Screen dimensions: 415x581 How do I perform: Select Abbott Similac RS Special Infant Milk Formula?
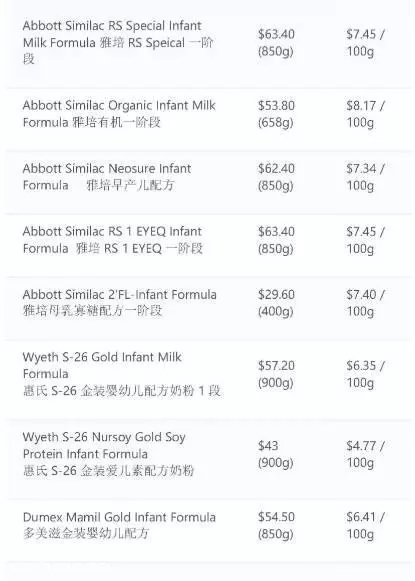(118, 42)
